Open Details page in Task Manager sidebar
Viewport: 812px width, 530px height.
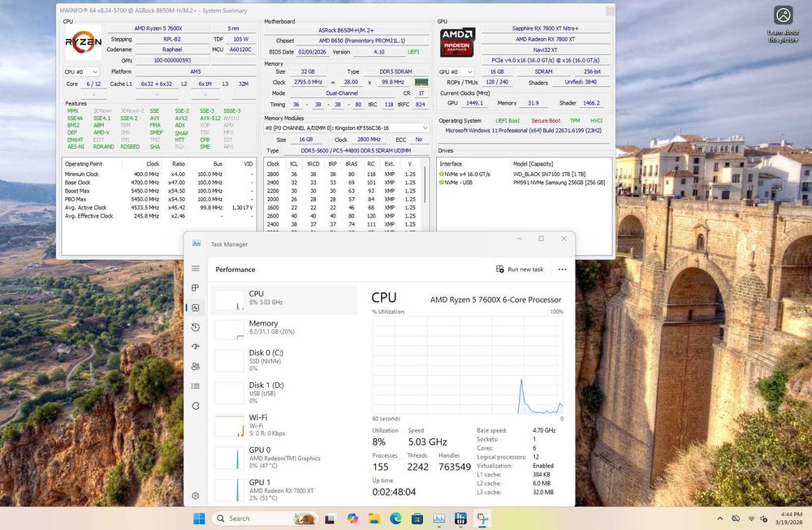[195, 386]
